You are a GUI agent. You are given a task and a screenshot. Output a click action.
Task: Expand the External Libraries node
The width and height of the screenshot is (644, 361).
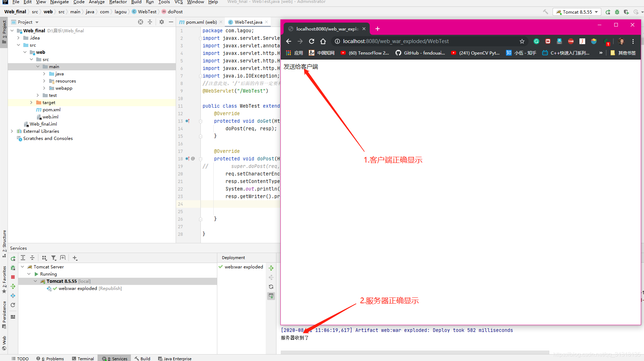pos(12,131)
